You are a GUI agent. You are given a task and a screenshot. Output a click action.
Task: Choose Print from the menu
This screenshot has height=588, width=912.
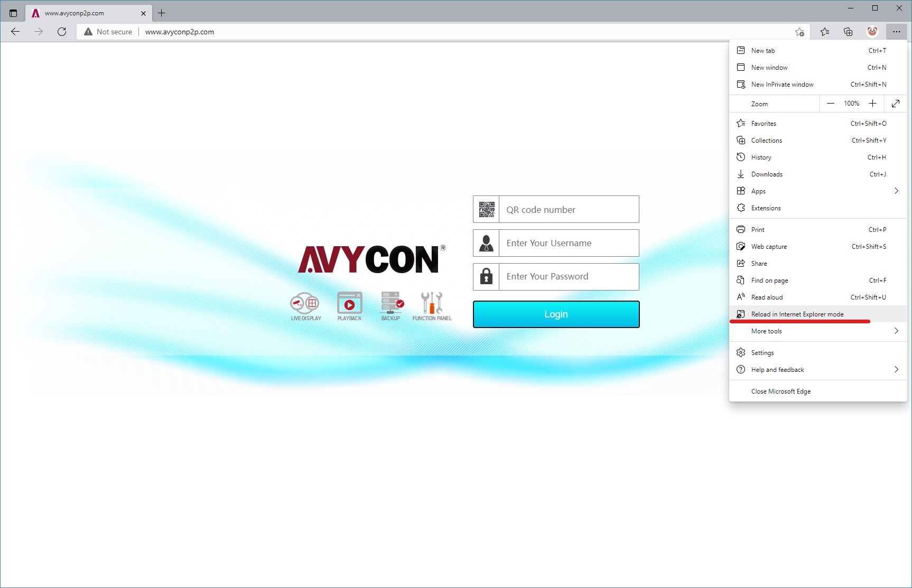click(x=818, y=230)
